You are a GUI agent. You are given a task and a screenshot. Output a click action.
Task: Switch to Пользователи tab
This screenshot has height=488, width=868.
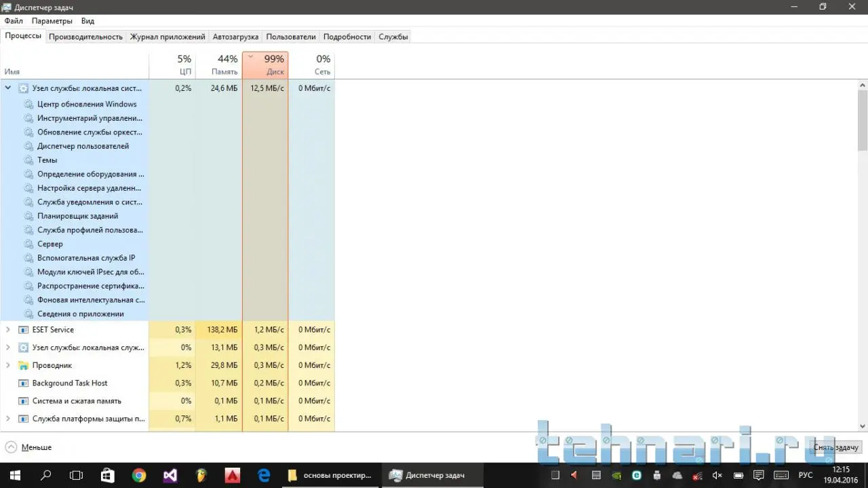coord(291,37)
